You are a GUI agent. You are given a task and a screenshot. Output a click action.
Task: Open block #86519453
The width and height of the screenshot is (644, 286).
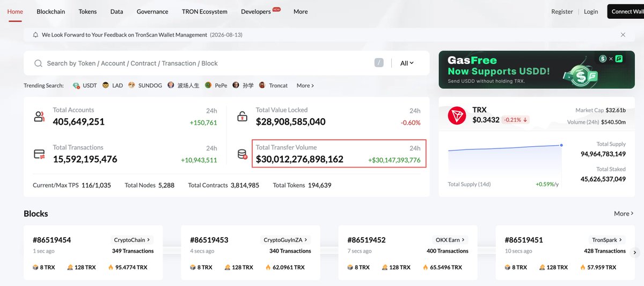pos(209,240)
